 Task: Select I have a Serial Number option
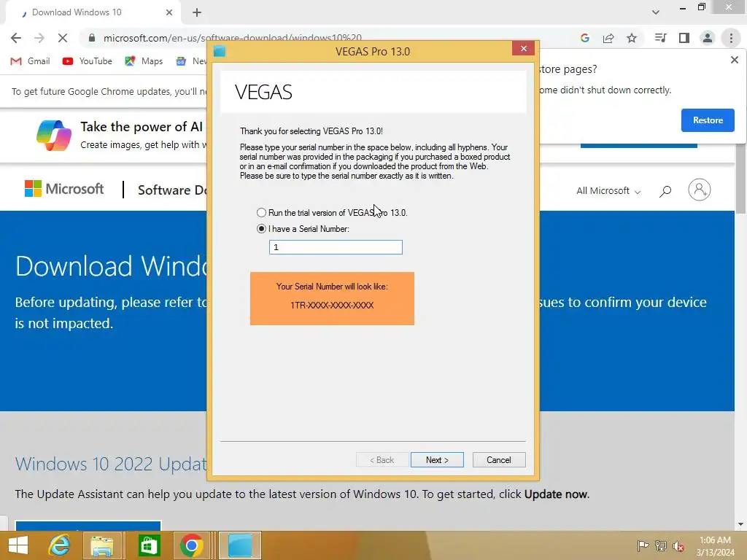(261, 228)
